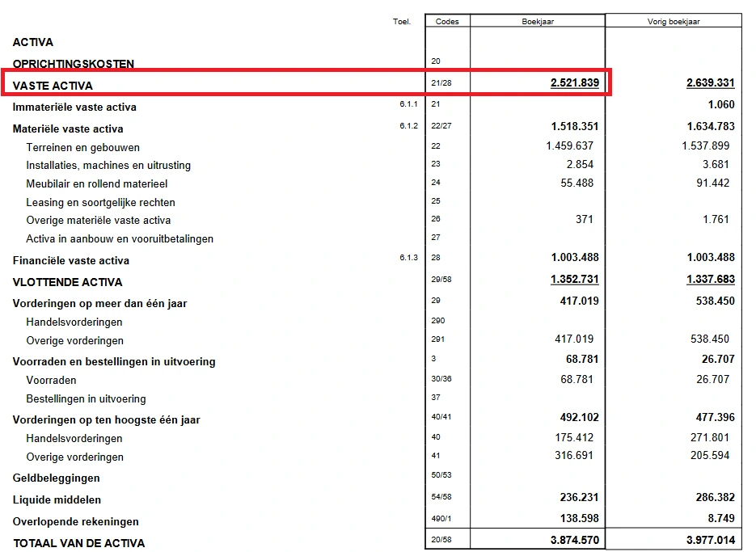Click the Boekjaar amount 1.459.637
Viewport: 756px width, 552px height.
tap(569, 146)
